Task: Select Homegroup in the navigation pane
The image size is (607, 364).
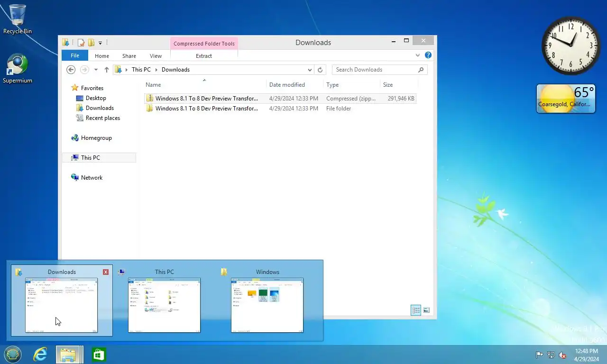Action: point(96,138)
